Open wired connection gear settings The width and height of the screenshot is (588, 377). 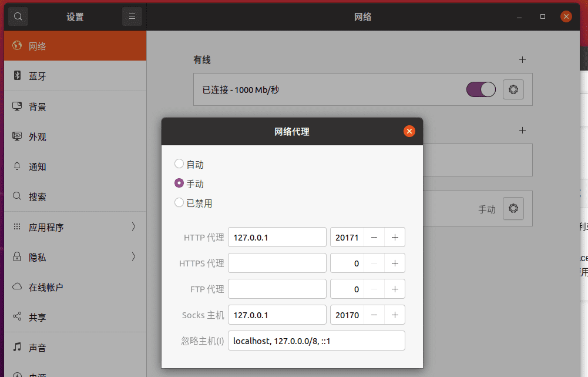pos(513,89)
